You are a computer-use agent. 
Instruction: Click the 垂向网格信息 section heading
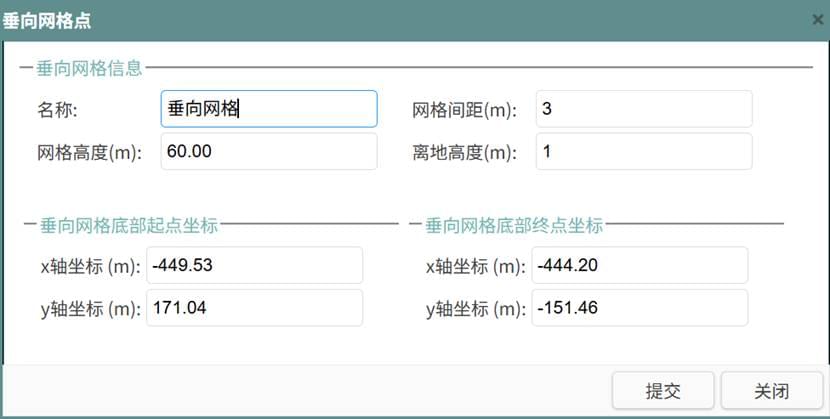pyautogui.click(x=90, y=69)
